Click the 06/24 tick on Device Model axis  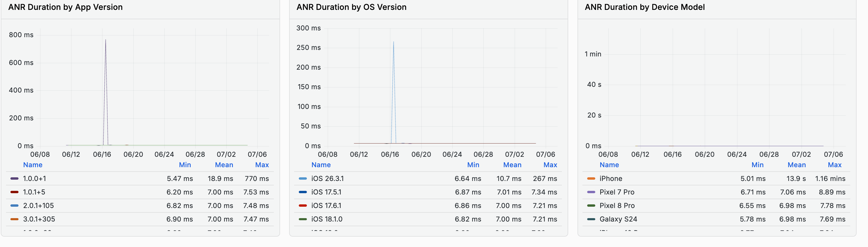(x=737, y=154)
